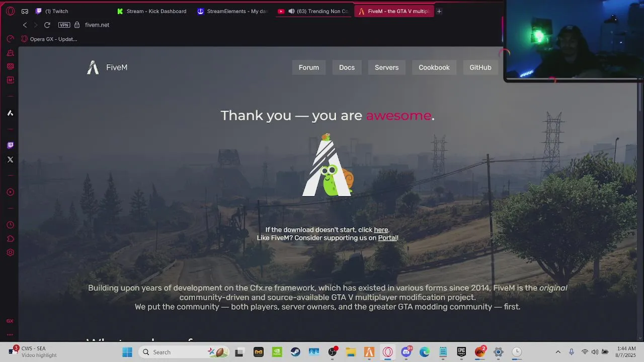The width and height of the screenshot is (644, 362).
Task: Open Opera GX in taskbar
Action: point(388,352)
